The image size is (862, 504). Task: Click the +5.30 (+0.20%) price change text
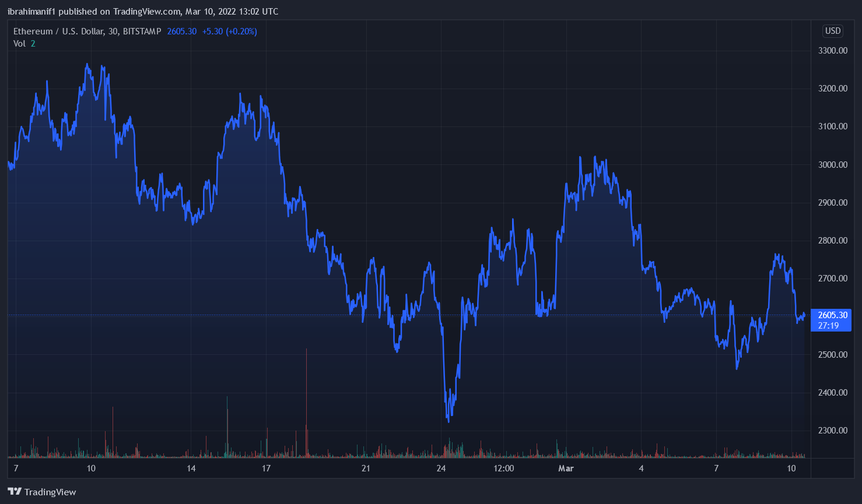pyautogui.click(x=229, y=31)
